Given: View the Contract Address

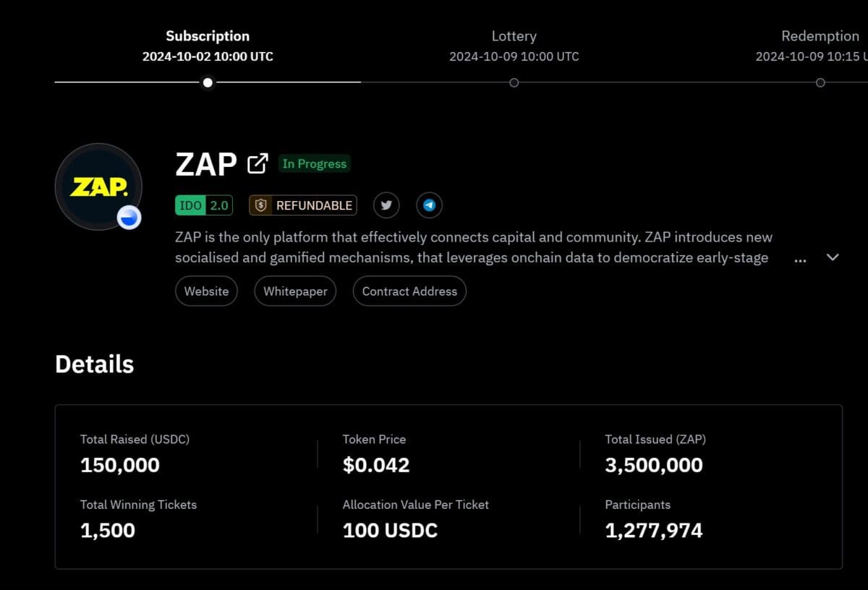Looking at the screenshot, I should (x=409, y=291).
